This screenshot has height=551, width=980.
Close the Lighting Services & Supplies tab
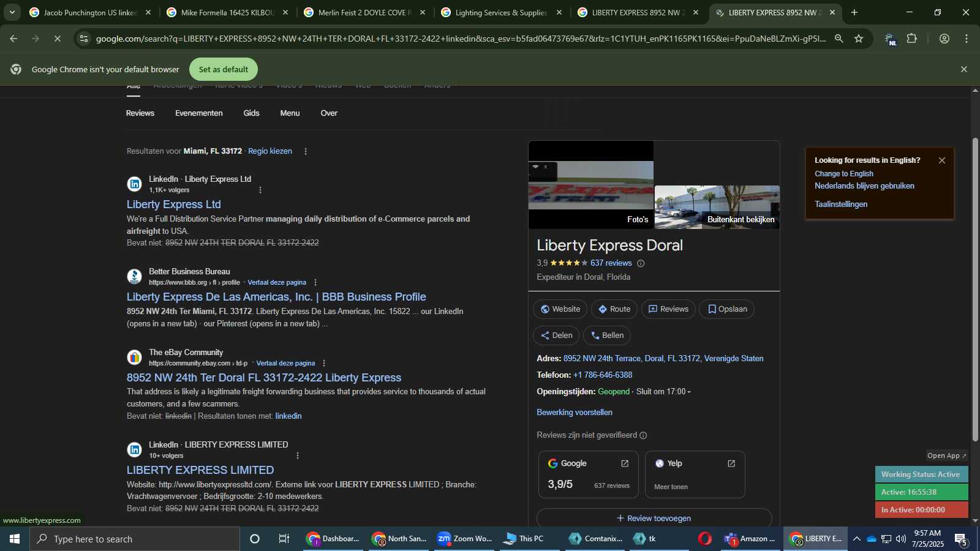559,12
